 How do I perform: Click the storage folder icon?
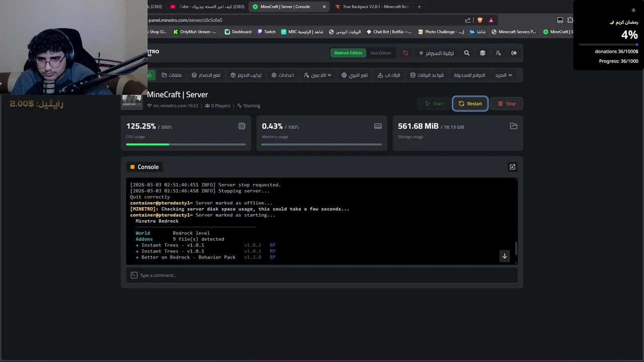514,126
